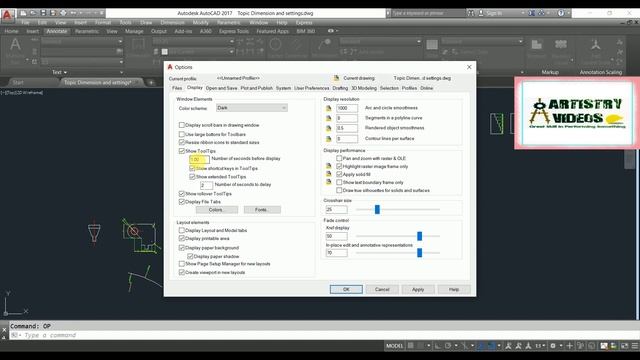This screenshot has height=360, width=640.
Task: Click the In-place edit fade slider handle
Action: pos(419,253)
